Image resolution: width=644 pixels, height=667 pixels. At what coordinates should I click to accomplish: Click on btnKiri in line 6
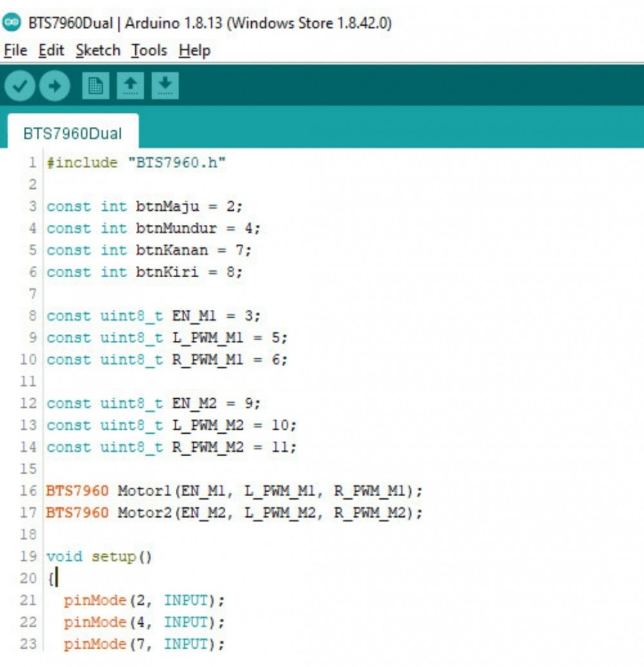167,272
